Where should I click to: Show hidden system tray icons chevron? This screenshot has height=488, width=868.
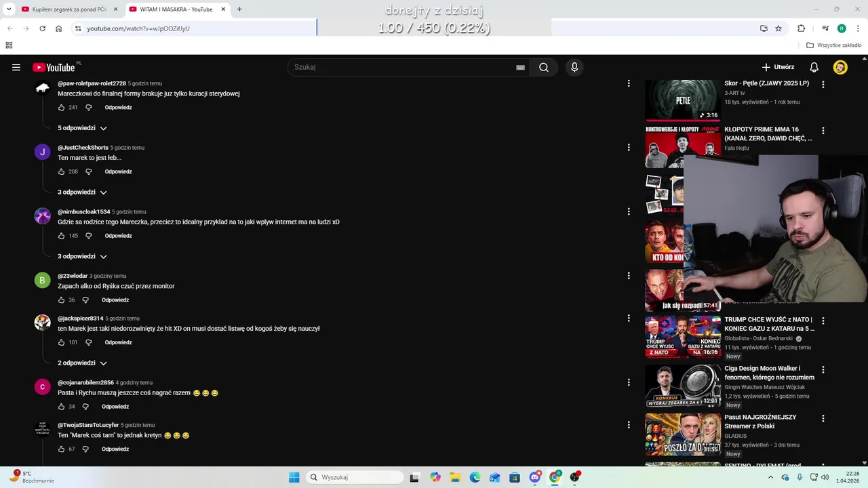pos(770,477)
